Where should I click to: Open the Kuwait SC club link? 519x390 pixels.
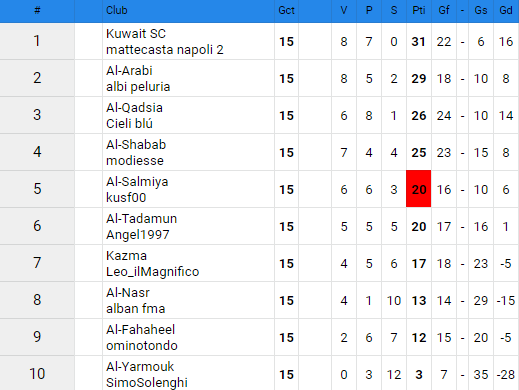click(x=136, y=34)
